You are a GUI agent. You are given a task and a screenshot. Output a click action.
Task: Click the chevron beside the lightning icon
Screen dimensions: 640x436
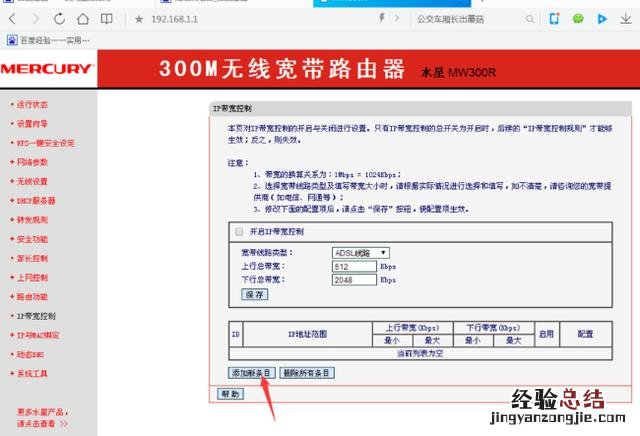[397, 18]
